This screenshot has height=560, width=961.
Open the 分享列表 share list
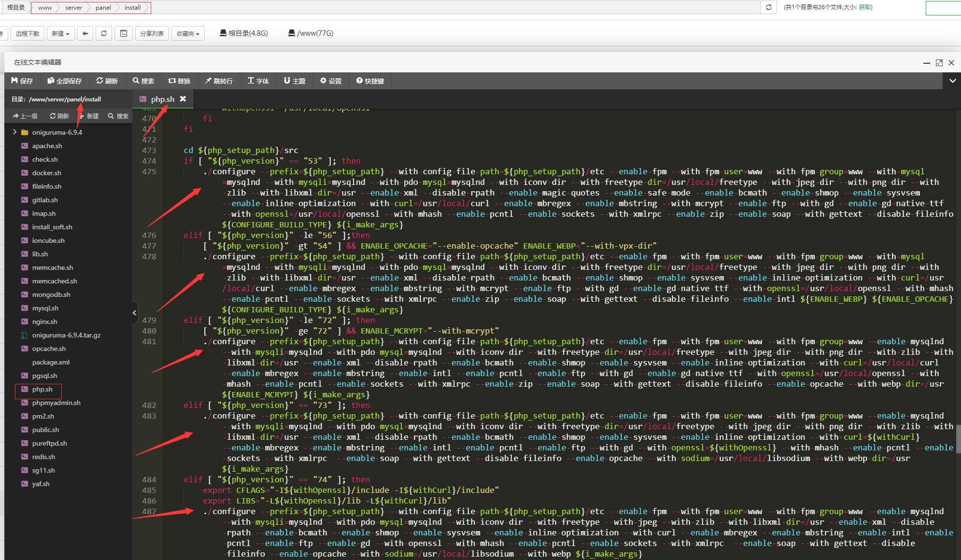click(152, 33)
